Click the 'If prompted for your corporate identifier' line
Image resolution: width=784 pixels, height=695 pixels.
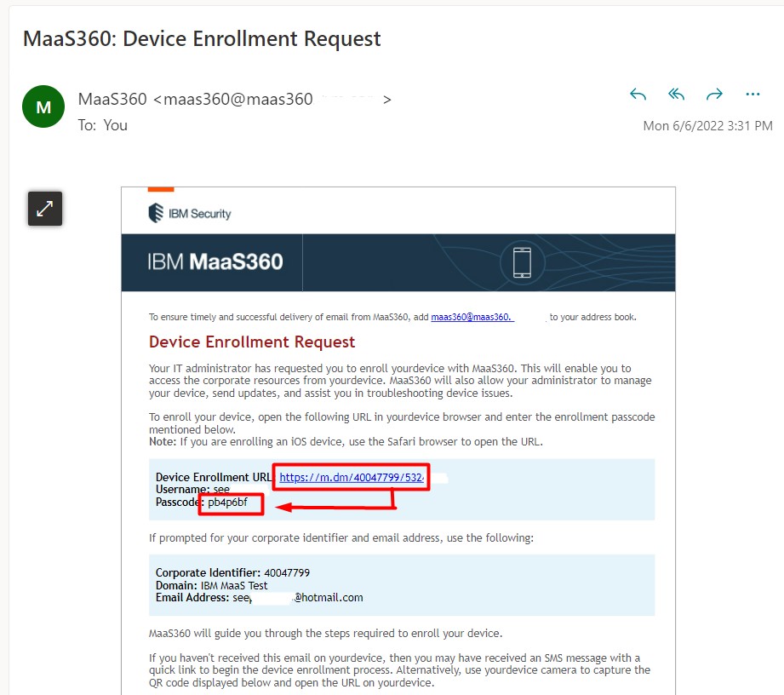point(341,538)
